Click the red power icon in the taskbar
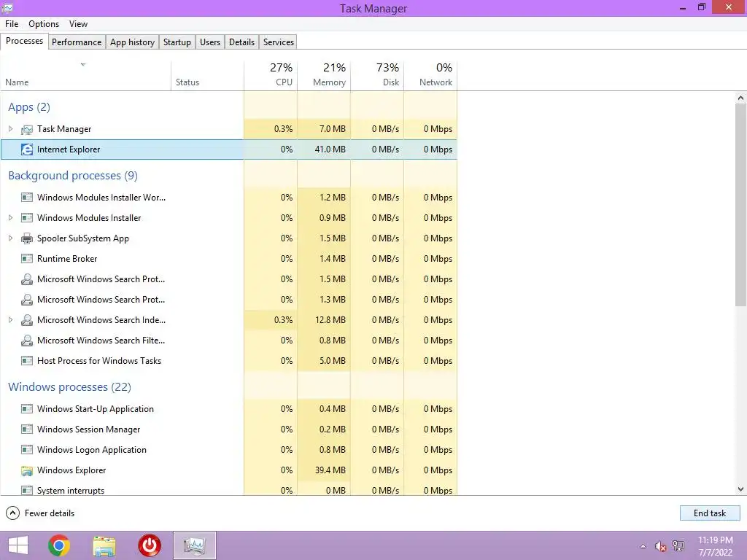This screenshot has height=560, width=747. [150, 545]
